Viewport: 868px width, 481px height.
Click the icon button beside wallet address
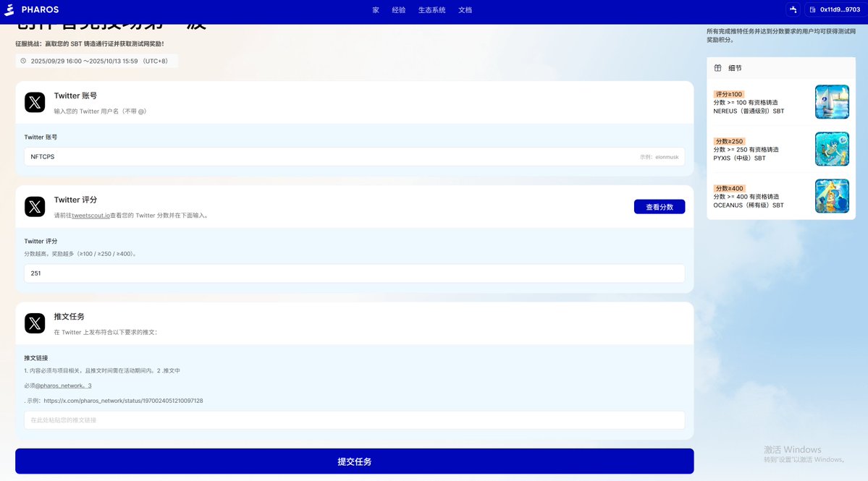[793, 9]
